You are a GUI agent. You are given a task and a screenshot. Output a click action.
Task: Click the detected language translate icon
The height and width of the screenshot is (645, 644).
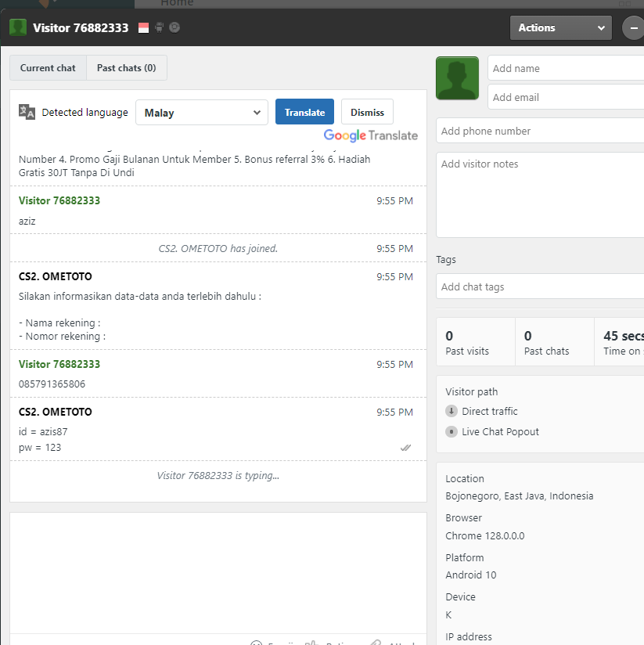[27, 112]
